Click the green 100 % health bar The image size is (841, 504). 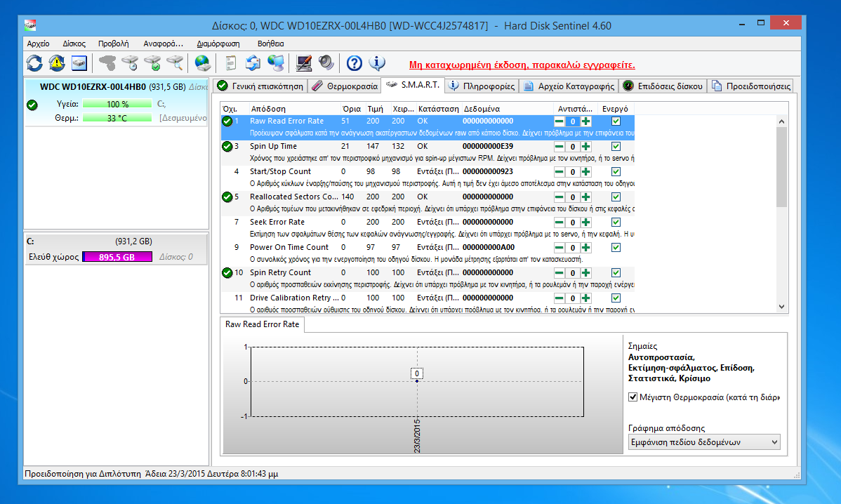click(117, 104)
